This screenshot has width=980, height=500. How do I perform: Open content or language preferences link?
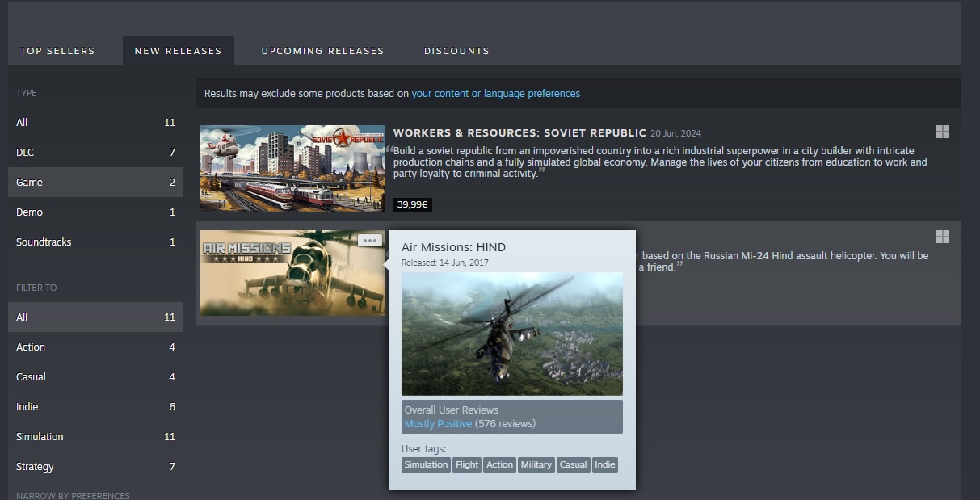pyautogui.click(x=496, y=94)
